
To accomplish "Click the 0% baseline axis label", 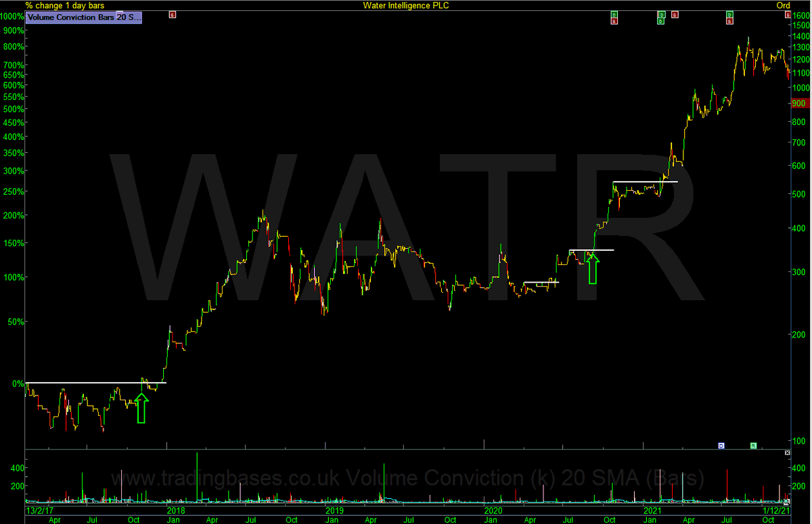I will tap(18, 383).
